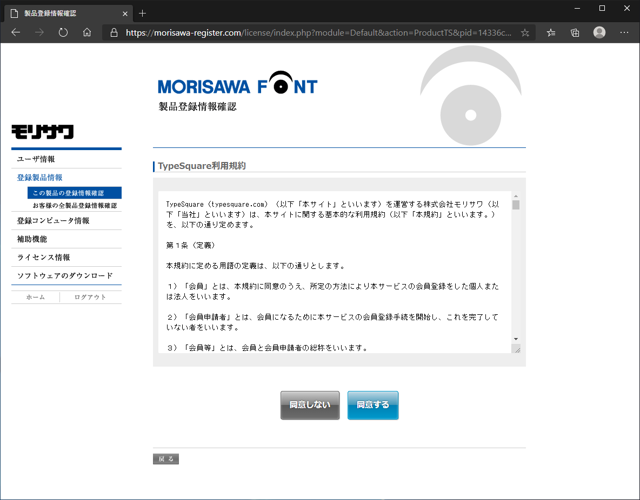Screen dimensions: 640x500
Task: Minimize the browser window
Action: coord(577,8)
